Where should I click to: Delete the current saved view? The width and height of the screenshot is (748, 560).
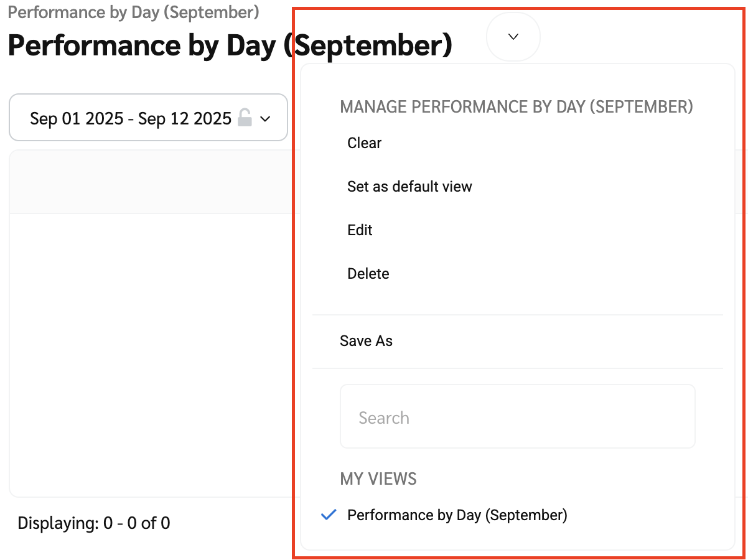368,274
